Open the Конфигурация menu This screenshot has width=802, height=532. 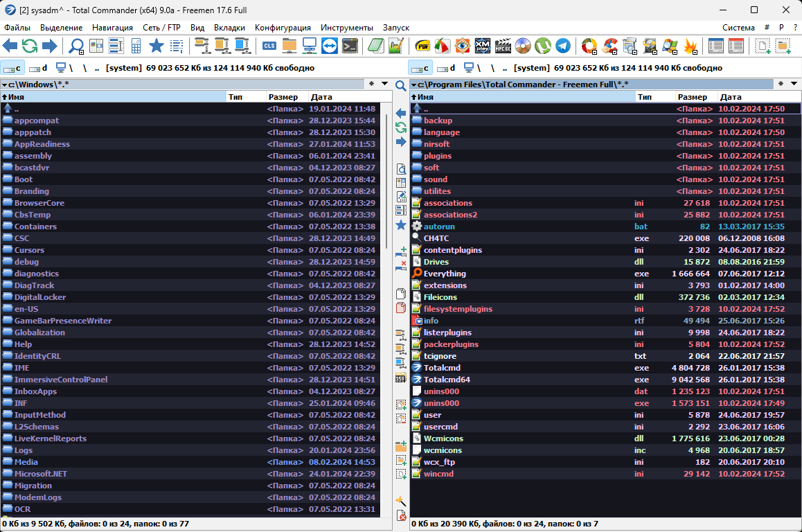[283, 28]
